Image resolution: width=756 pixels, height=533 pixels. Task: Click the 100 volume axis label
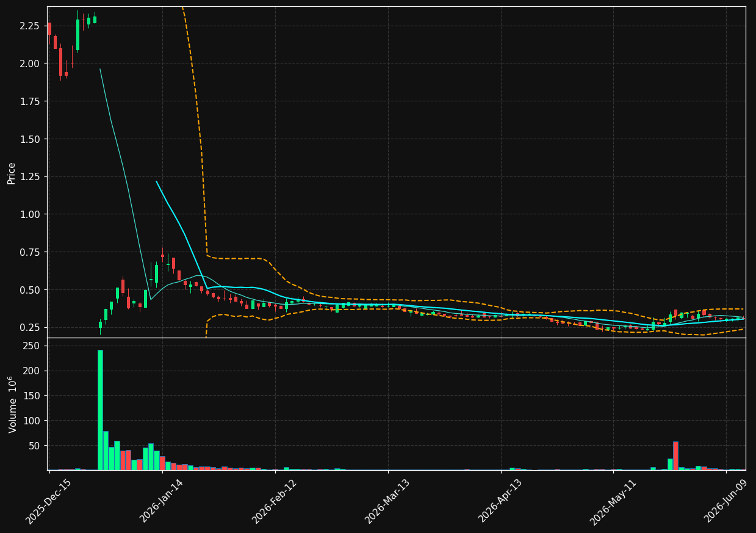click(32, 421)
